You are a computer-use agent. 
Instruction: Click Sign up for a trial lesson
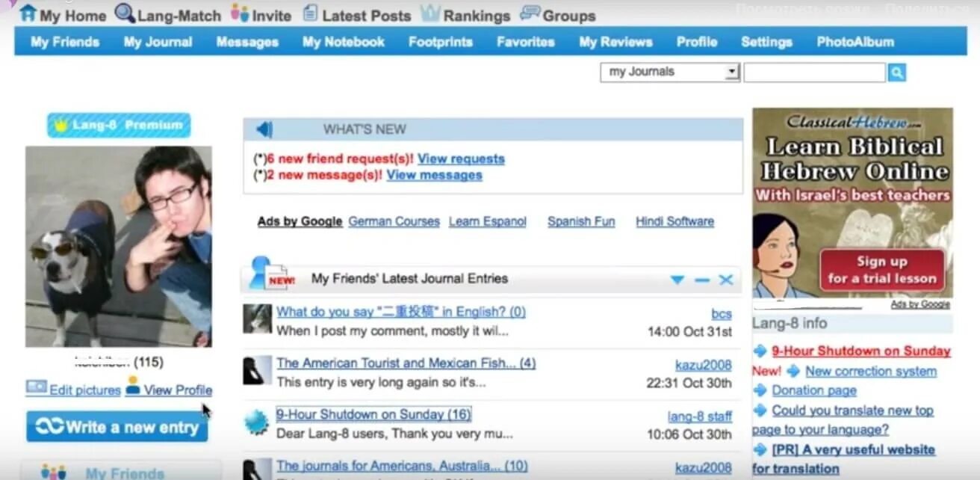(x=881, y=270)
